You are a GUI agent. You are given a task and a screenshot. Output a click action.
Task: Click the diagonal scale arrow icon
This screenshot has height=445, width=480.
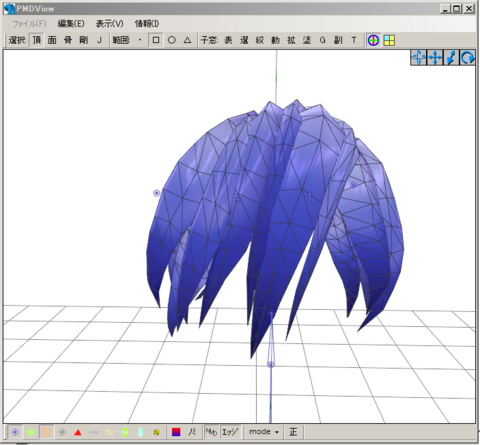pos(451,58)
